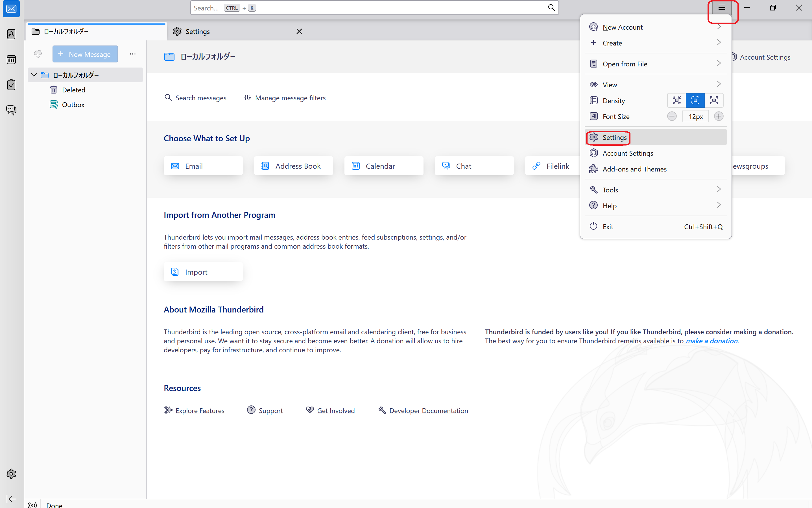
Task: Switch to the ローカルフォルダー tab
Action: 97,31
